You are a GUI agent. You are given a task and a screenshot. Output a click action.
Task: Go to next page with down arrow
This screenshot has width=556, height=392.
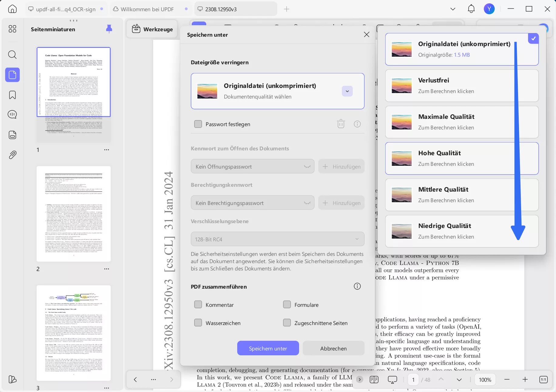[x=459, y=380]
